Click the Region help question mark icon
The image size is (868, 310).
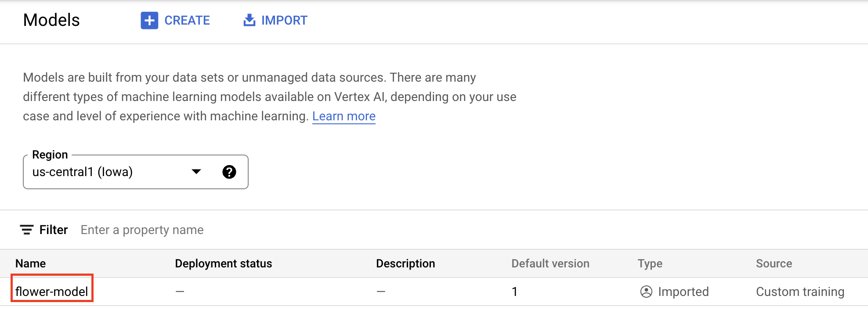pos(229,172)
